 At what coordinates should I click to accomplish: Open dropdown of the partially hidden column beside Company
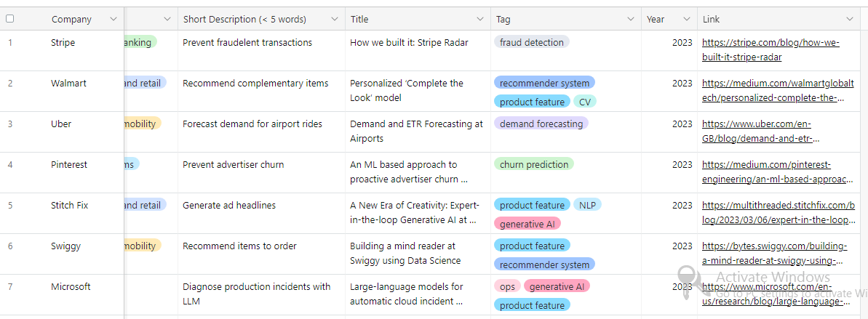coord(168,20)
